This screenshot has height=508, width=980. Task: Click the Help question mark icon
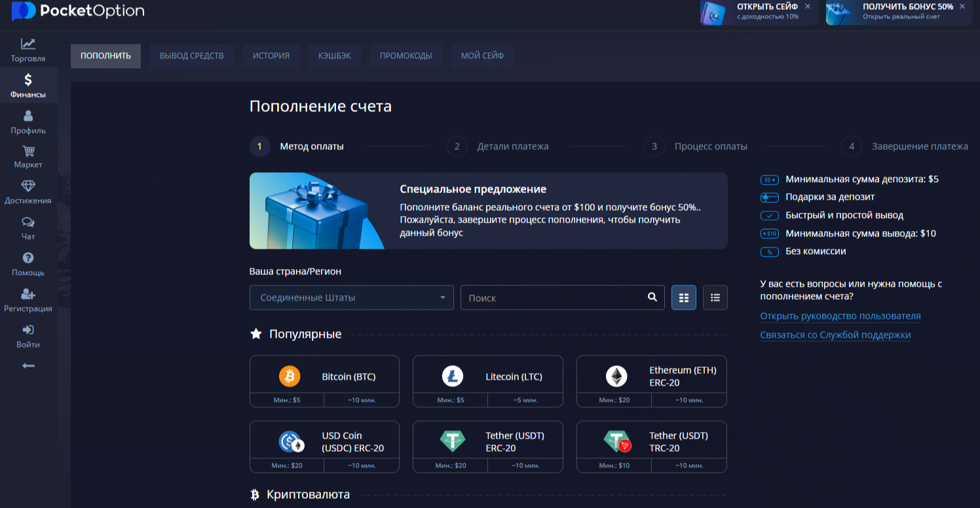(28, 258)
